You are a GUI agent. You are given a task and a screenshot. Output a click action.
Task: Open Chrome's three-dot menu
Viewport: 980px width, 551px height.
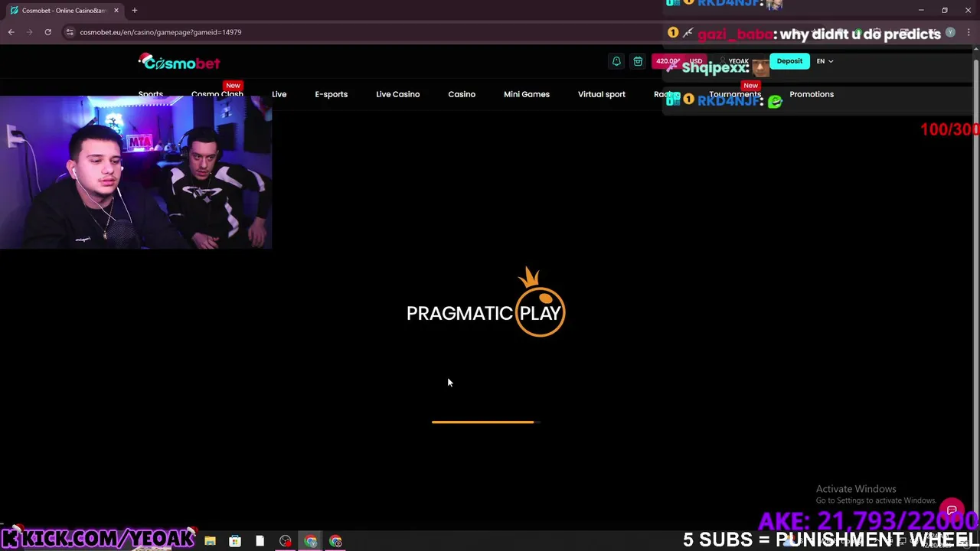(969, 32)
